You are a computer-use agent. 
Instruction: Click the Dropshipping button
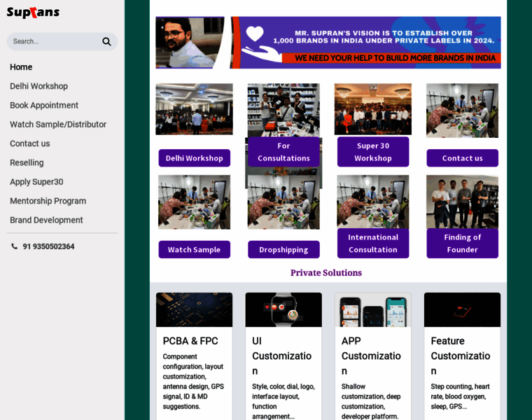[283, 250]
